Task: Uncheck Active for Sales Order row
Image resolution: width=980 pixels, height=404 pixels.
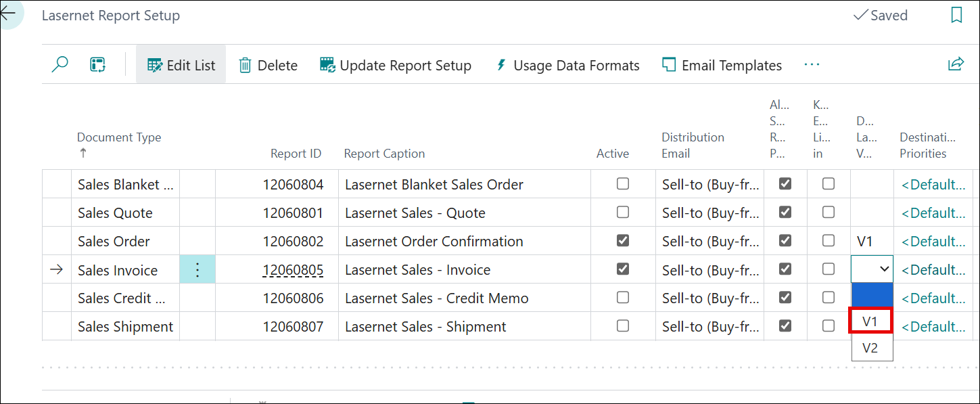Action: [x=623, y=241]
